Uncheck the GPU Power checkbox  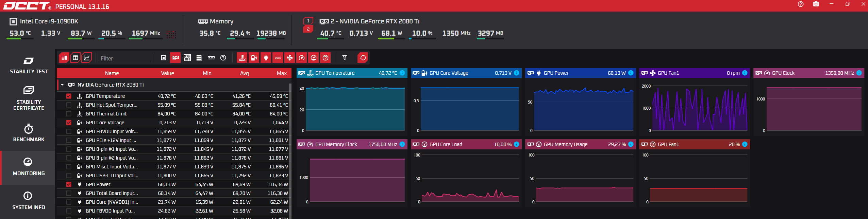pyautogui.click(x=69, y=184)
